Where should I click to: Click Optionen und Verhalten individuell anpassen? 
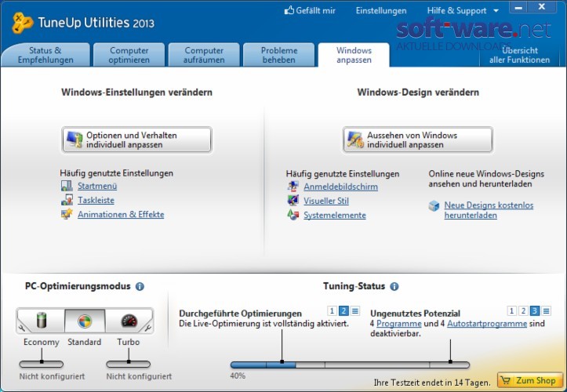tap(136, 140)
